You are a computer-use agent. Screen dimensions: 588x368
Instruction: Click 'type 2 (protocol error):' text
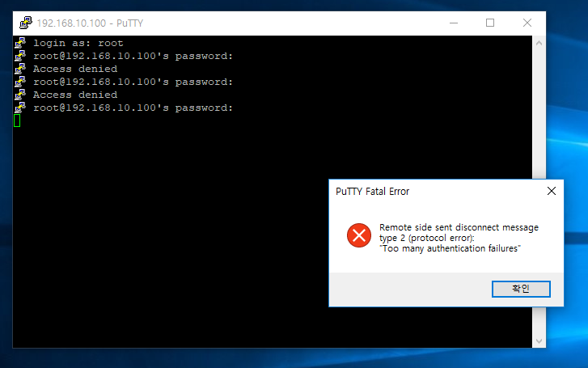(x=427, y=238)
